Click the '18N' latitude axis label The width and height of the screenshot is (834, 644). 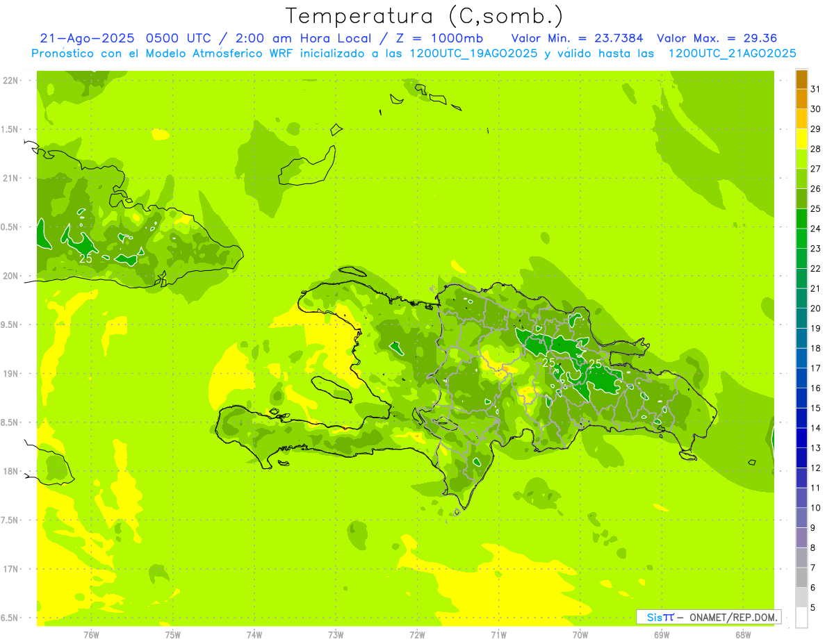(10, 472)
